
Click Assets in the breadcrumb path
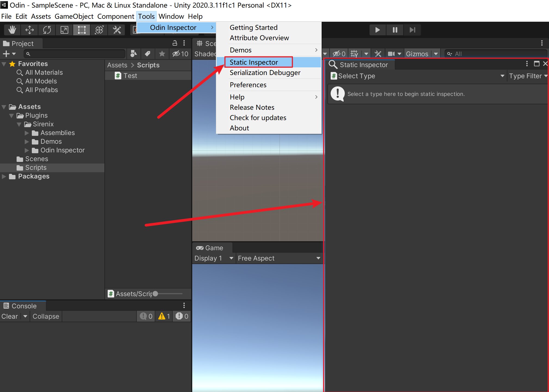tap(117, 65)
